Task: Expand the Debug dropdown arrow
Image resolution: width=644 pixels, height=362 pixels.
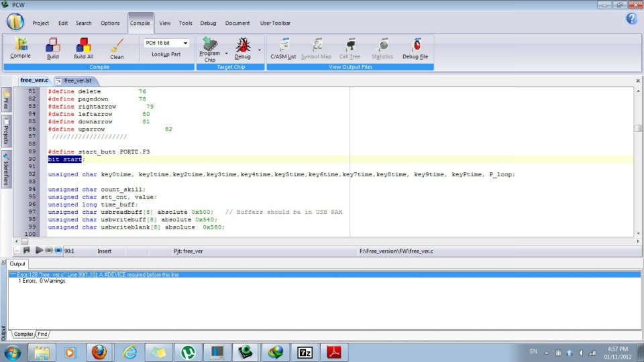Action: 259,50
